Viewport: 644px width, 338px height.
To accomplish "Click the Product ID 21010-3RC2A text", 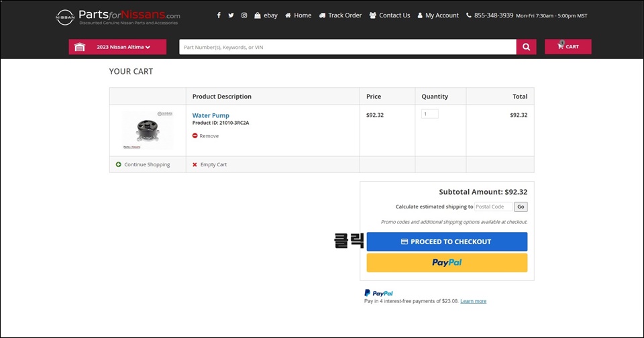I will [x=221, y=123].
